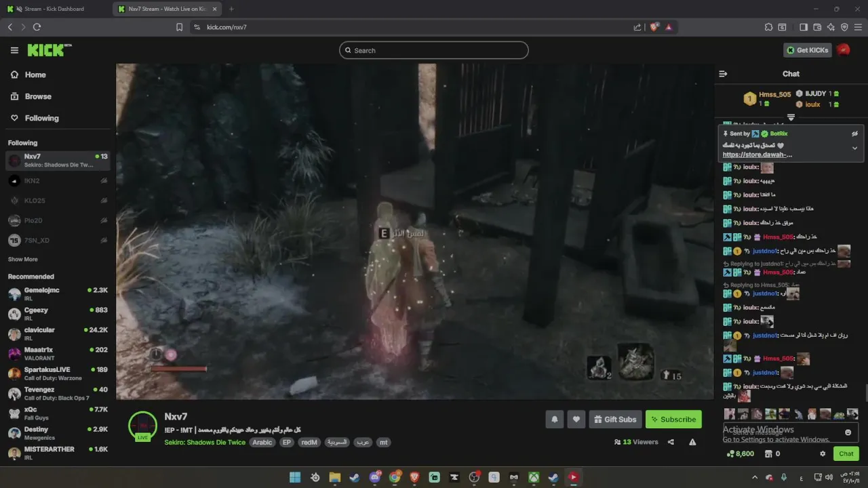The height and width of the screenshot is (488, 868).
Task: Open Brave Leo AI sparkle icon
Action: pyautogui.click(x=831, y=27)
